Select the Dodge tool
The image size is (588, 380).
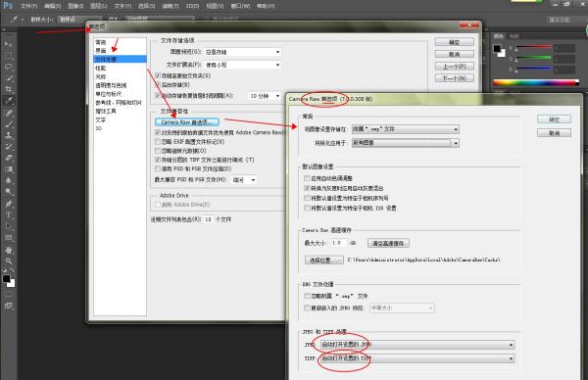click(8, 192)
